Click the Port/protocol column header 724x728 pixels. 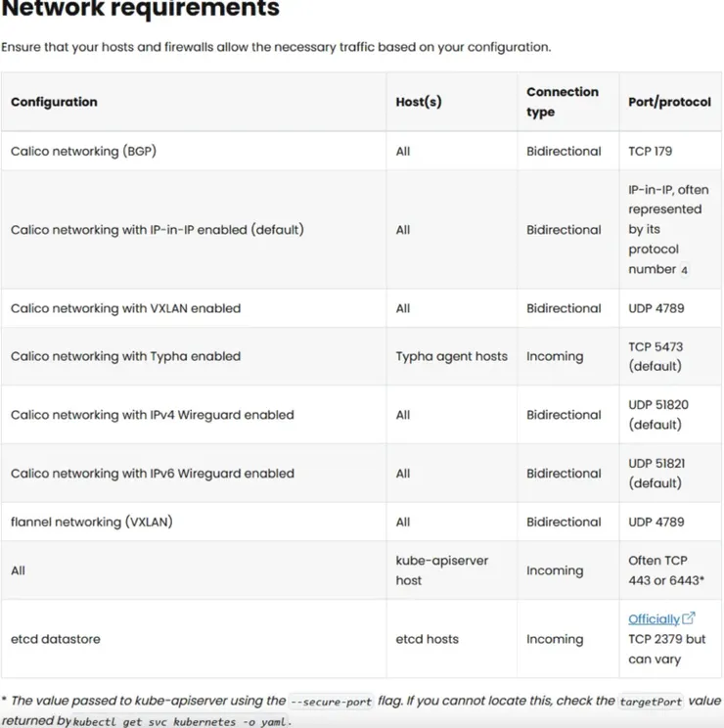click(669, 102)
